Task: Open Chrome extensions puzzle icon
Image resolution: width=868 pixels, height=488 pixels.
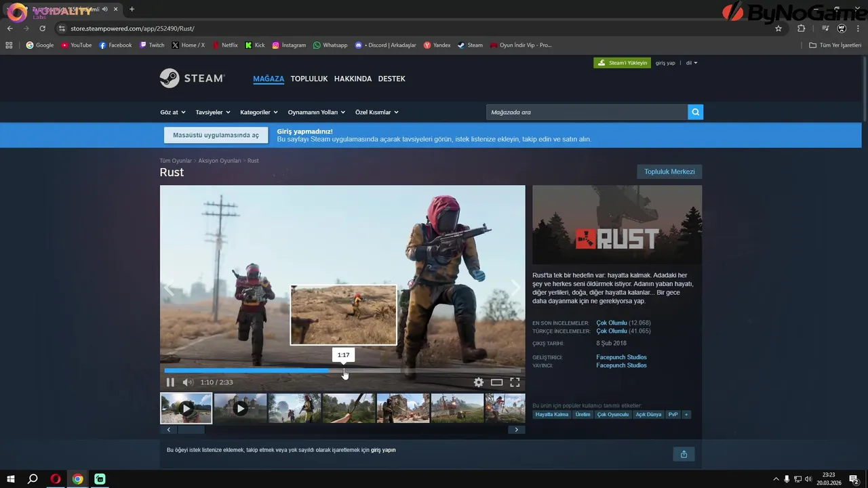Action: pos(801,28)
